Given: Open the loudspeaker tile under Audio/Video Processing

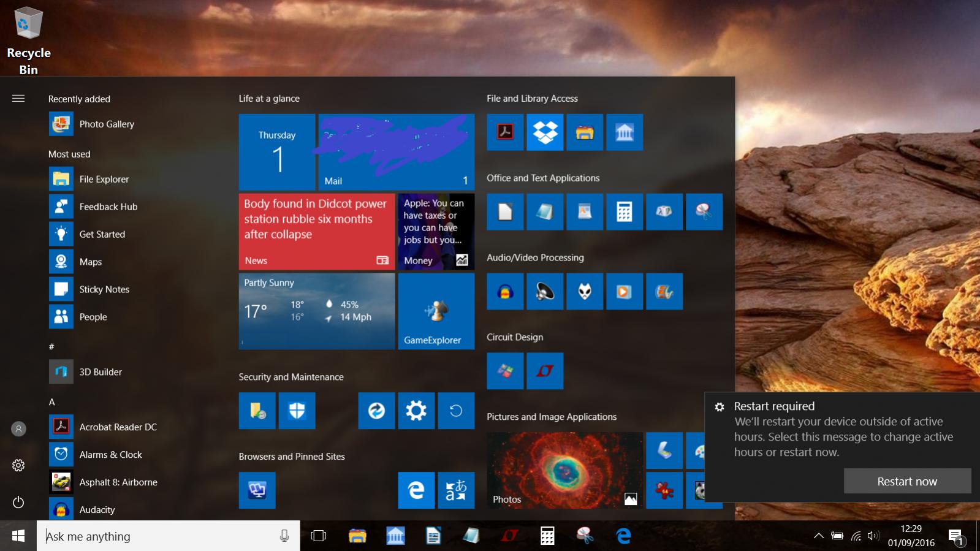Looking at the screenshot, I should 545,291.
